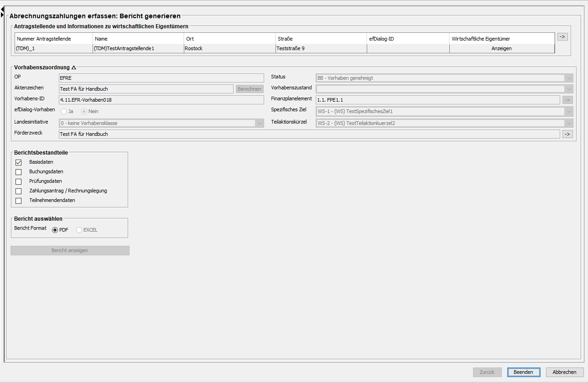
Task: Click the Abbrechen button
Action: click(x=564, y=372)
